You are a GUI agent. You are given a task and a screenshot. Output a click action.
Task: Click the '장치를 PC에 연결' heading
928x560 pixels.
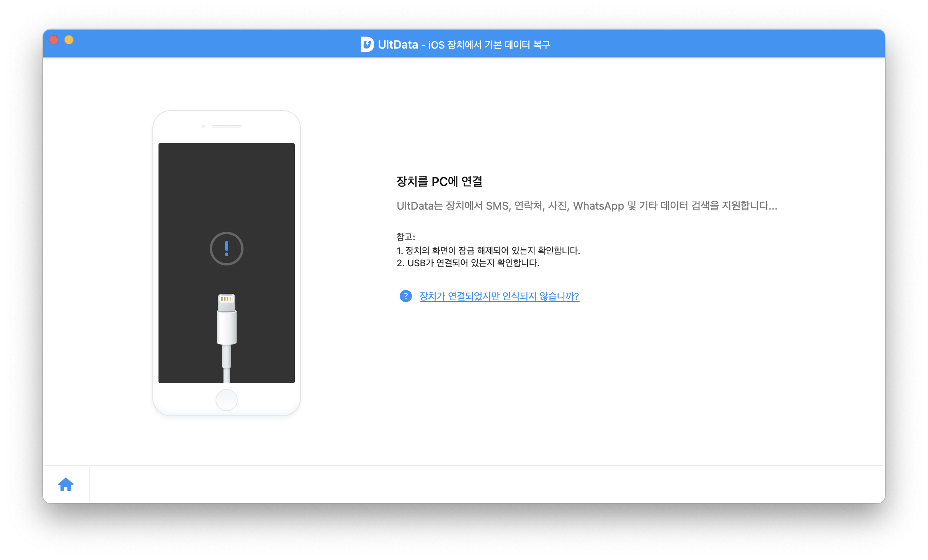(x=439, y=181)
